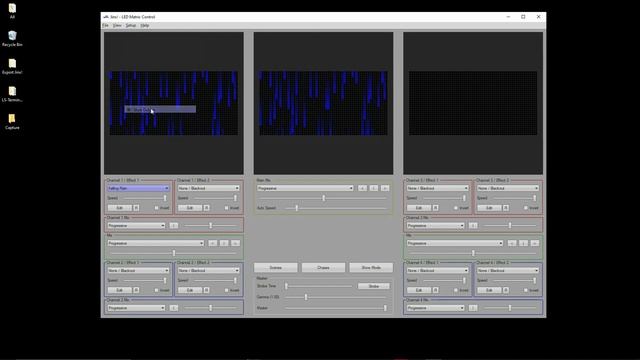Click middle button in Mix panel below Channel 1 Mix
The width and height of the screenshot is (640, 360).
[x=224, y=243]
